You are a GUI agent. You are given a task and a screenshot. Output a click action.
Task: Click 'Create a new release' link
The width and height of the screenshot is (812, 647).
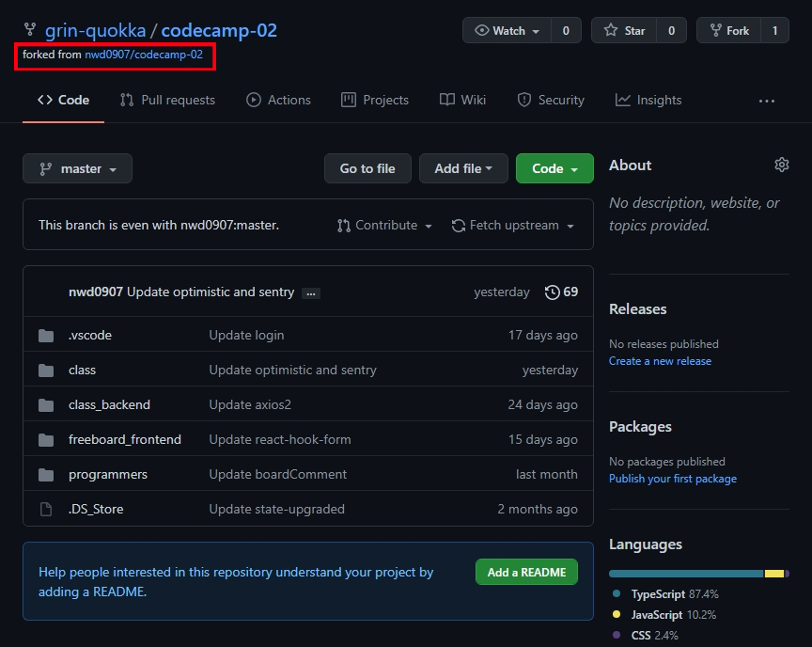661,361
